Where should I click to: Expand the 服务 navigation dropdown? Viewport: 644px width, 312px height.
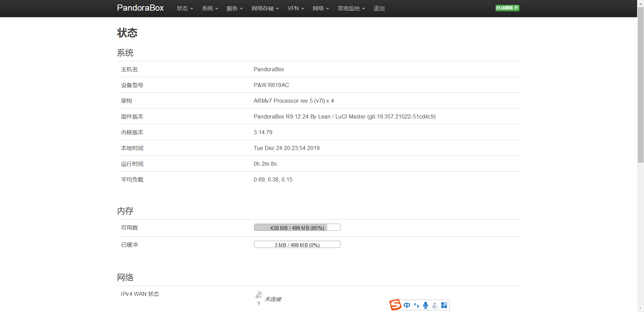(235, 9)
